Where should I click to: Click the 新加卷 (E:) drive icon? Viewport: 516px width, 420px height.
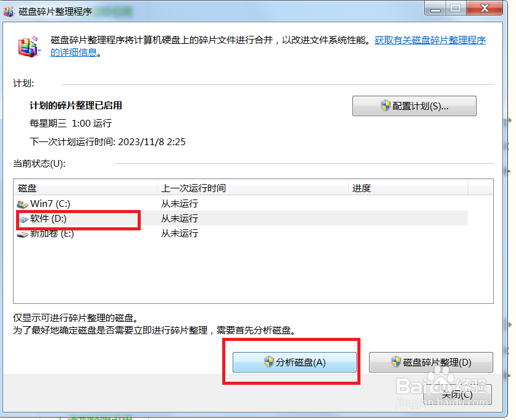point(22,235)
